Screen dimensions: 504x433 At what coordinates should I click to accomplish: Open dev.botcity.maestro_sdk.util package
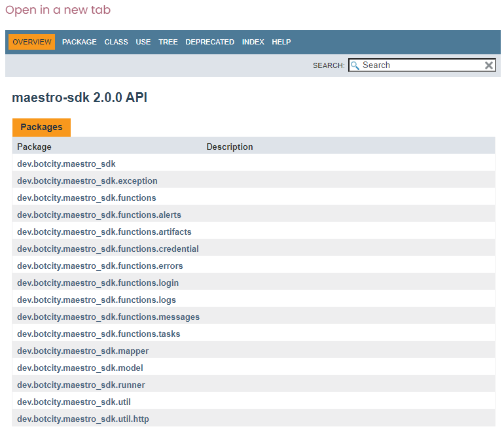click(74, 402)
